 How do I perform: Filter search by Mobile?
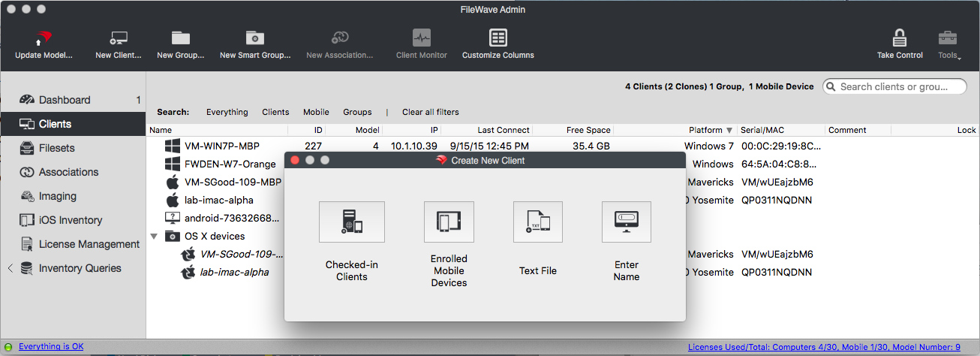pyautogui.click(x=316, y=112)
